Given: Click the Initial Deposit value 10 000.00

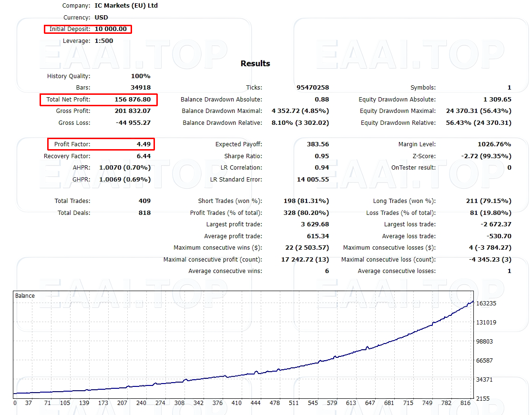Looking at the screenshot, I should (x=111, y=29).
